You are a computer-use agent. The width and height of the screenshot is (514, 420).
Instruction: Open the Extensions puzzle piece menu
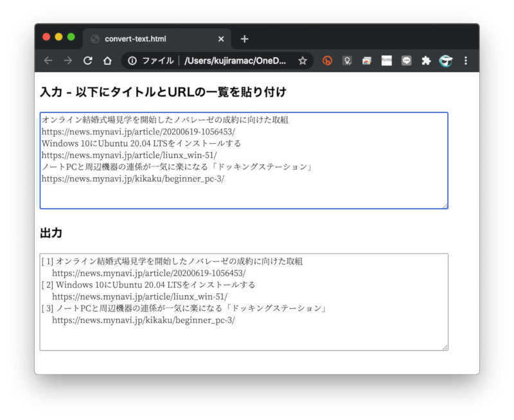(426, 60)
